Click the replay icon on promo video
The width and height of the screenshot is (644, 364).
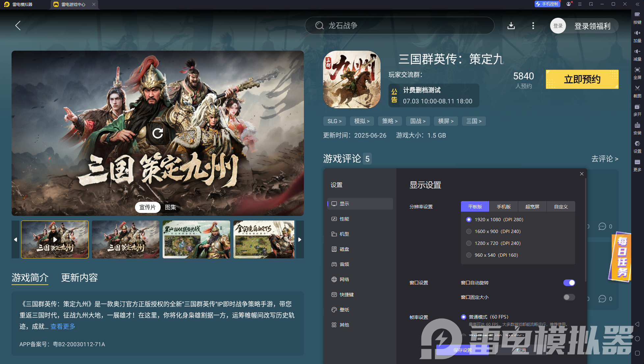(158, 133)
